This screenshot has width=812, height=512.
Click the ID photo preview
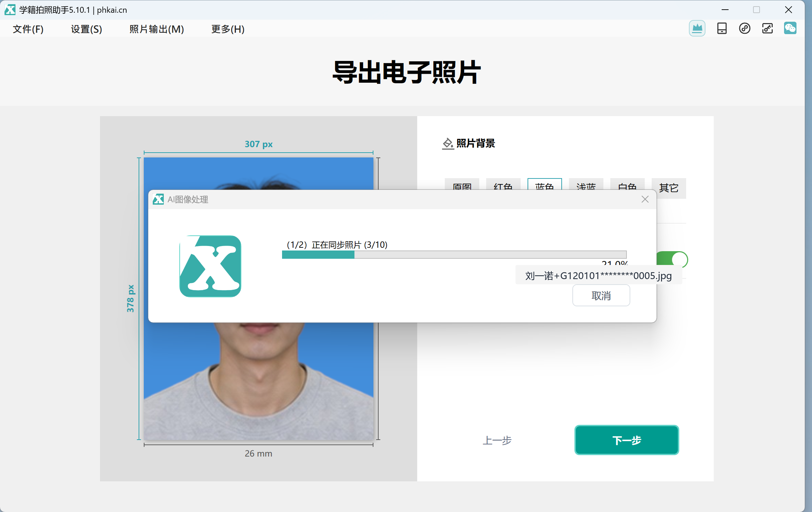pyautogui.click(x=258, y=381)
